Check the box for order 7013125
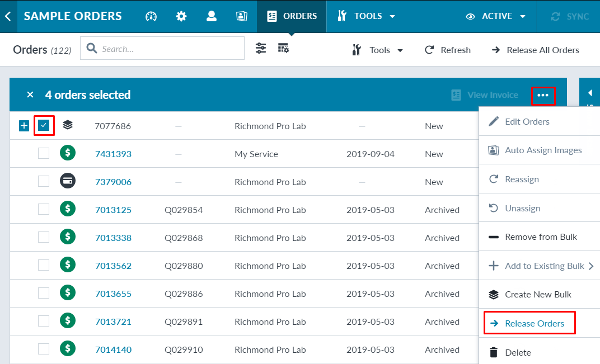The width and height of the screenshot is (600, 364). pyautogui.click(x=44, y=209)
